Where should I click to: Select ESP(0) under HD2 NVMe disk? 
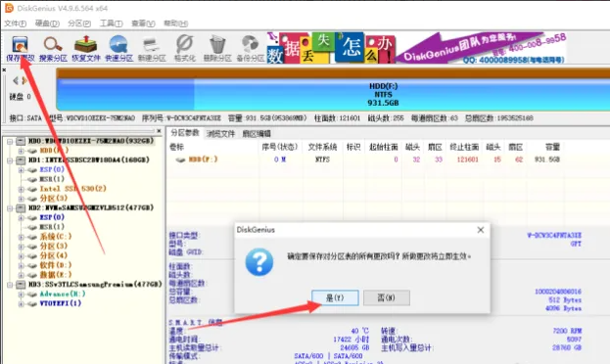pyautogui.click(x=52, y=217)
